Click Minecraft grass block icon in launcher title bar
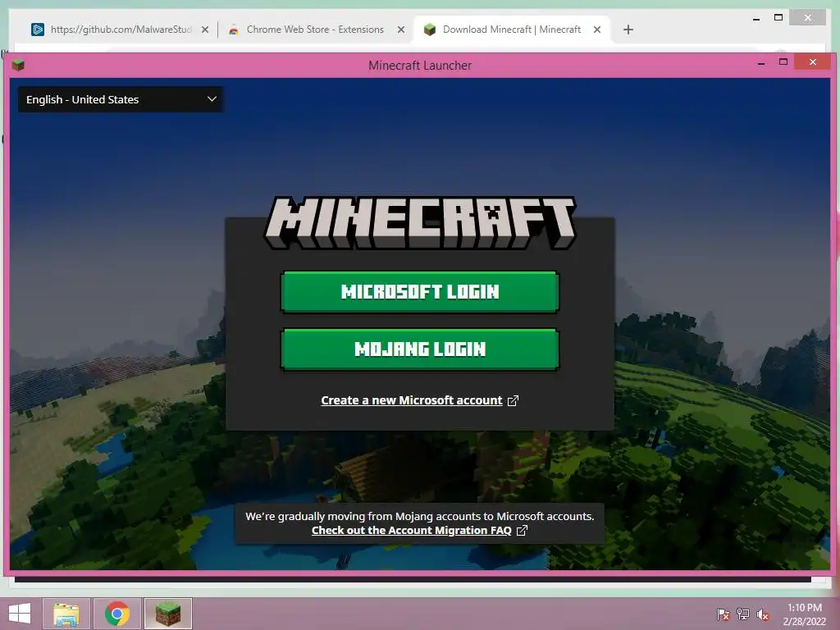This screenshot has width=840, height=630. tap(18, 66)
